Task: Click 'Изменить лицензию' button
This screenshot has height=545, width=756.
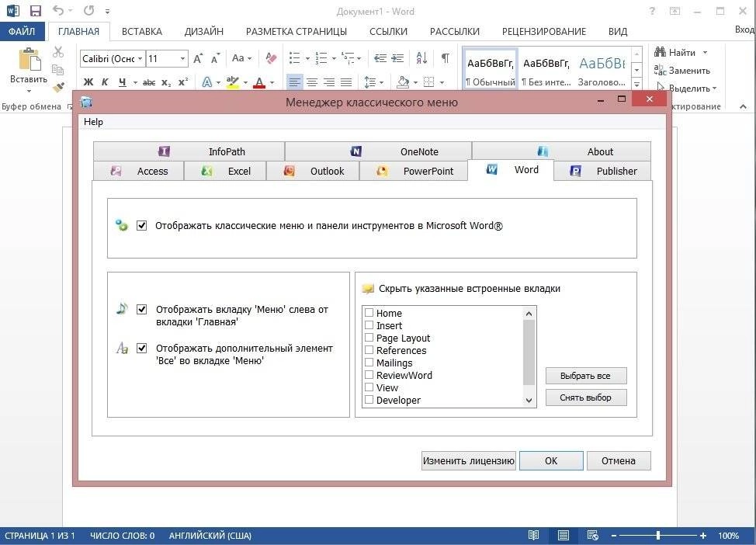Action: pos(469,460)
